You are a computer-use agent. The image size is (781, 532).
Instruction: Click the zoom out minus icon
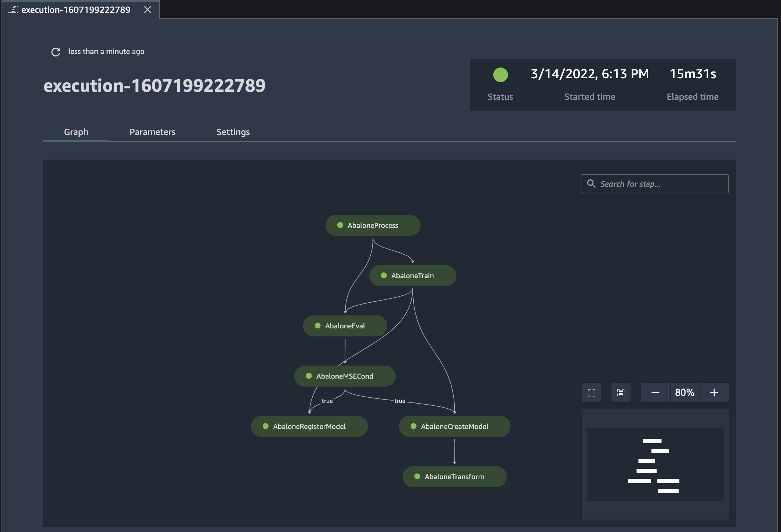coord(656,392)
